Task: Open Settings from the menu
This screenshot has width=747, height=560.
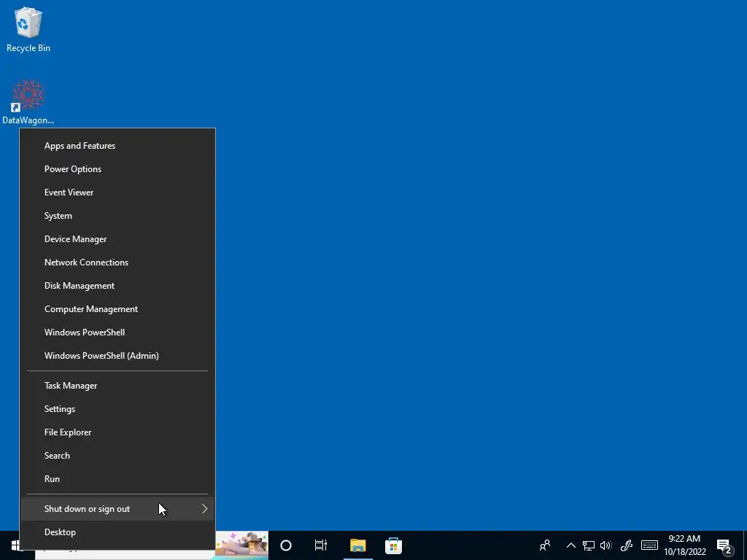Action: tap(117, 409)
